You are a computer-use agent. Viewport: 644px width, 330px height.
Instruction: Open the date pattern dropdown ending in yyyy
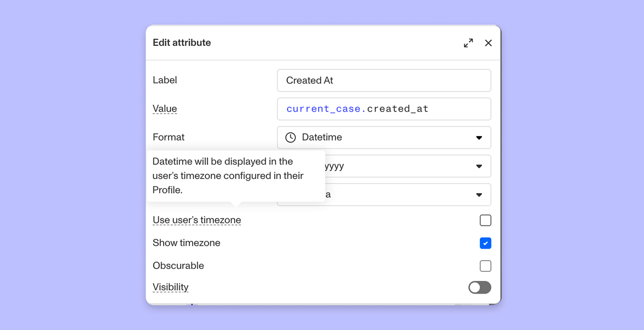point(408,166)
